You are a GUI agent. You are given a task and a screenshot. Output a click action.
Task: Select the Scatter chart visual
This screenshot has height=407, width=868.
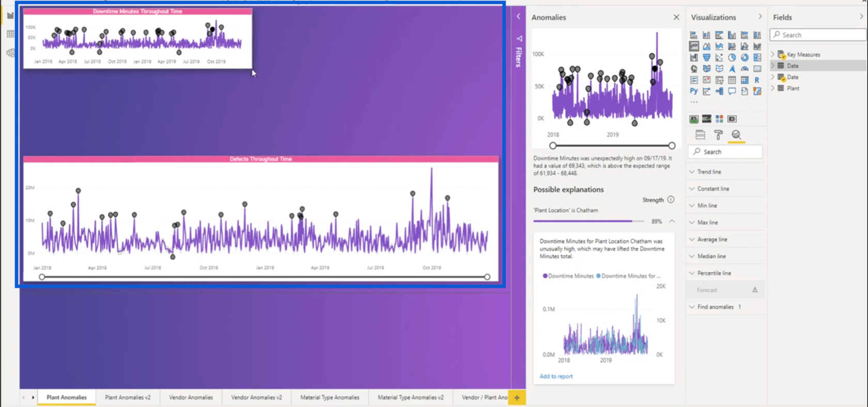pyautogui.click(x=719, y=57)
